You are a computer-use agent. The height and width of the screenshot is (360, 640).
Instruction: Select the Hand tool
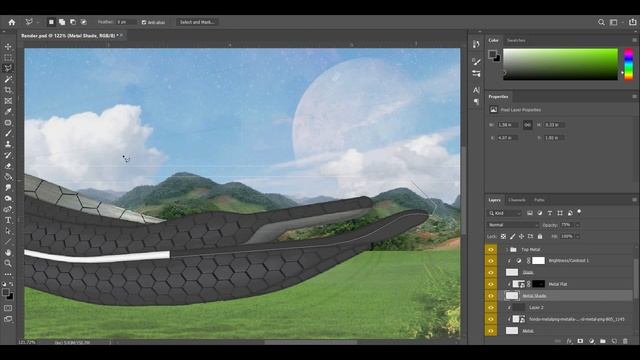[8, 253]
